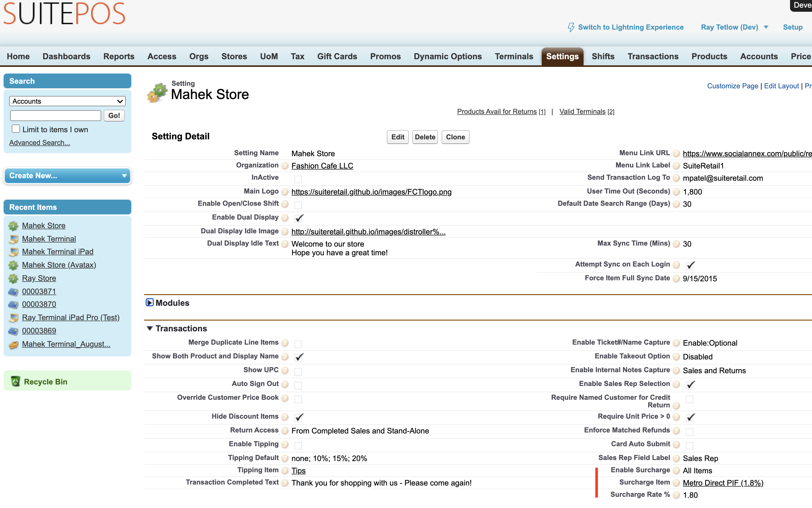The width and height of the screenshot is (812, 508).
Task: Open the Accounts search scope dropdown
Action: [67, 101]
